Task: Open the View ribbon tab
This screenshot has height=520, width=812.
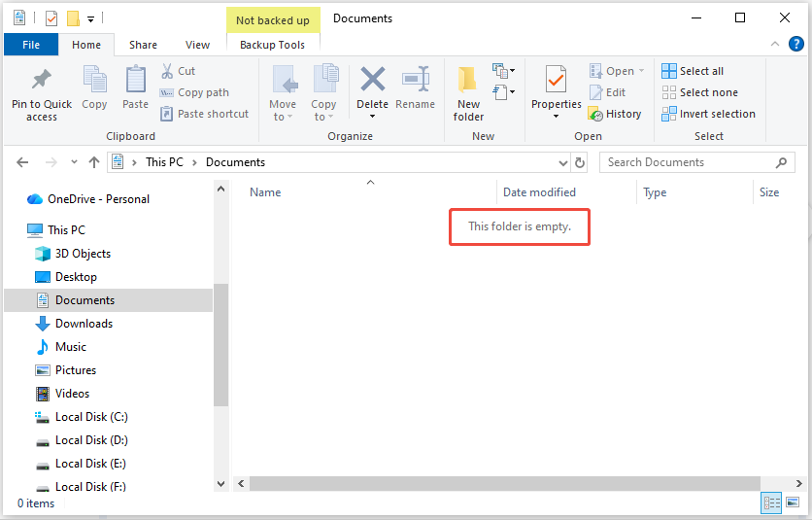Action: coord(197,45)
